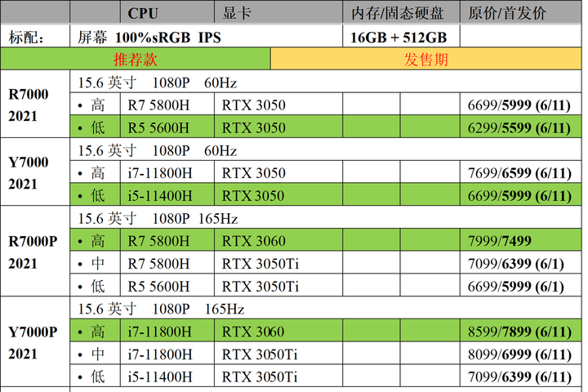The image size is (588, 392).
Task: Select RTX 3050 beside i5-11400H in Y7000 2021
Action: [253, 196]
